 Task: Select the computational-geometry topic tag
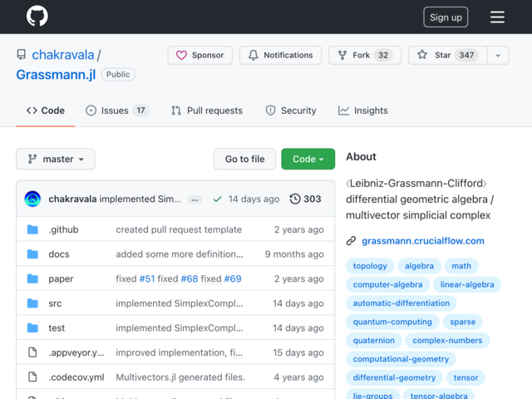click(x=401, y=359)
